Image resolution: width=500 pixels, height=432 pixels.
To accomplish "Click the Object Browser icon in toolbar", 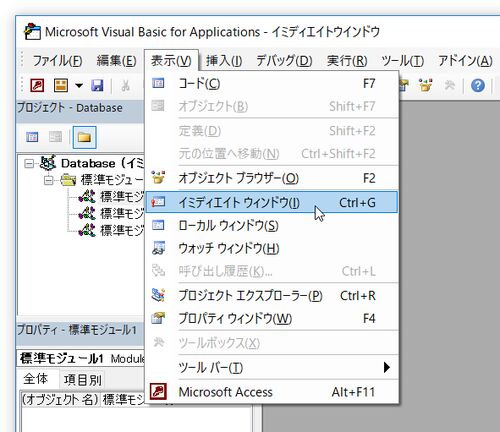I will coord(425,85).
